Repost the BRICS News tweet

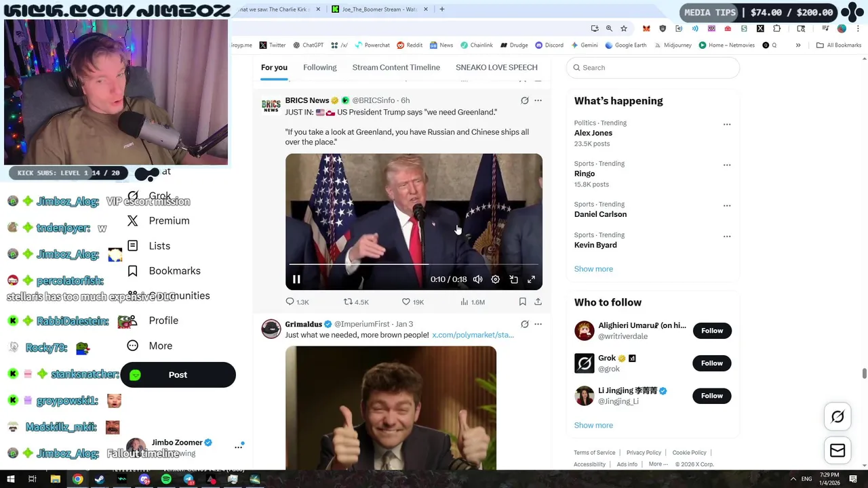(x=355, y=302)
